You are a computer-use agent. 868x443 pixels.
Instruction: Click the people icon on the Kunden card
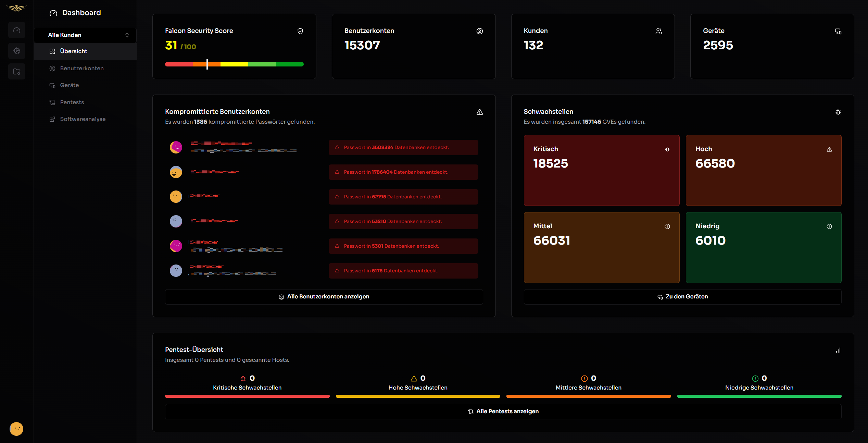[x=659, y=31]
